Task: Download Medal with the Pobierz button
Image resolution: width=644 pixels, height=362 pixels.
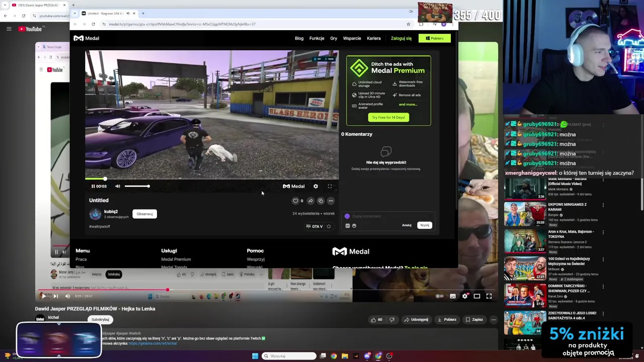Action: [x=435, y=38]
